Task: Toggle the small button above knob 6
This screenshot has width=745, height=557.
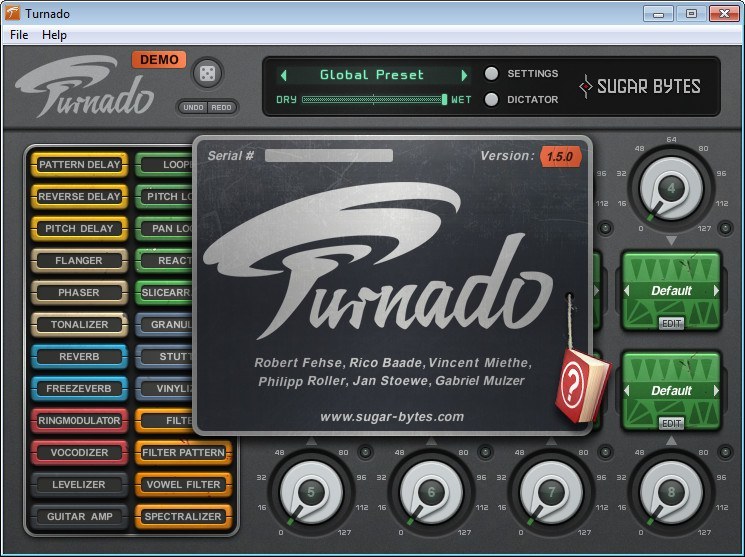Action: click(485, 451)
